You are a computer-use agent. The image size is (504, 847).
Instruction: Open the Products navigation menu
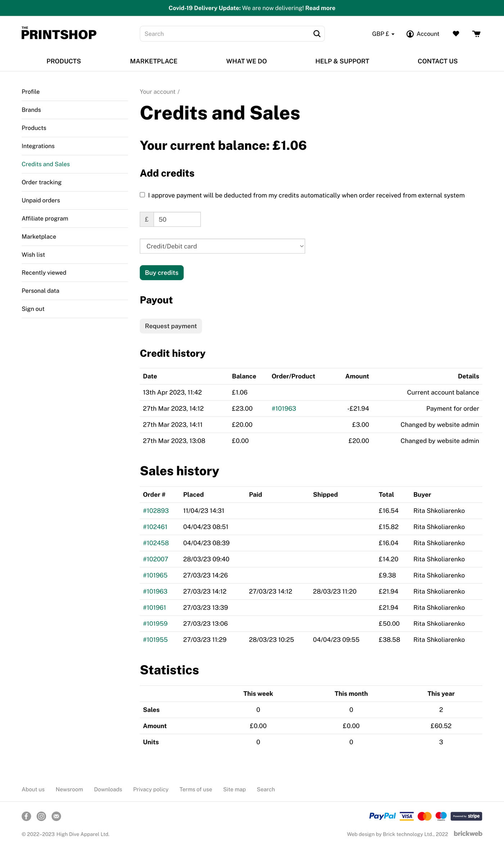64,61
